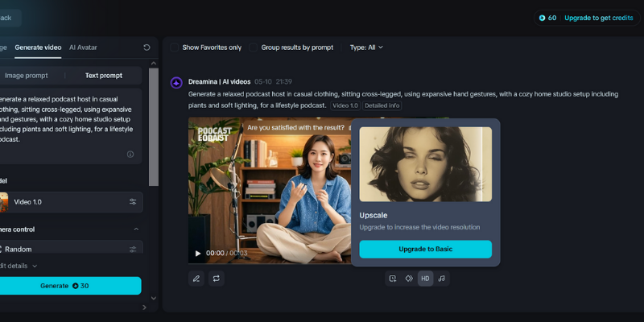
Task: Click the Detailed info tag
Action: click(382, 105)
